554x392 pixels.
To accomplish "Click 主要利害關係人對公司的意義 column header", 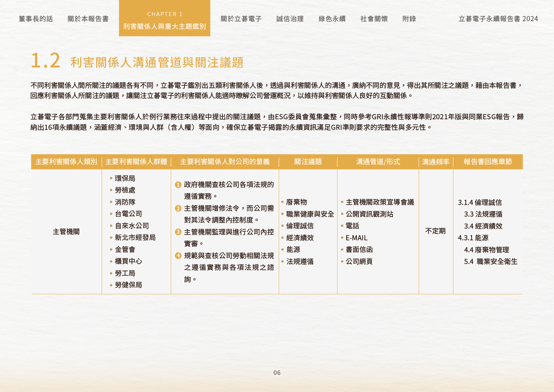I will (x=225, y=162).
